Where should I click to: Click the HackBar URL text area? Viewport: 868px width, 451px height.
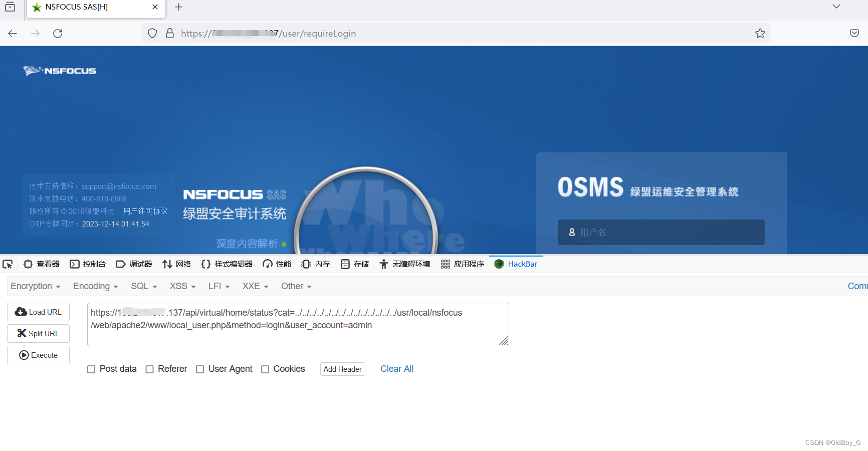[298, 324]
